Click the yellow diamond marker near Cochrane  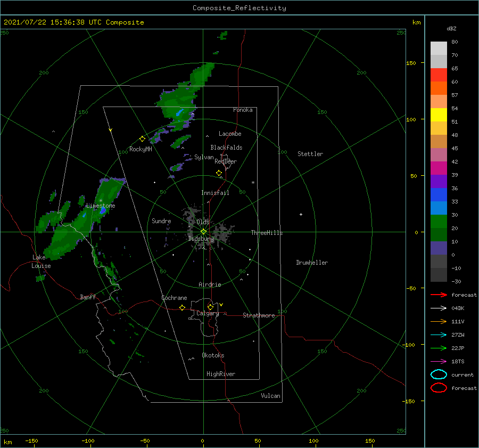point(182,307)
